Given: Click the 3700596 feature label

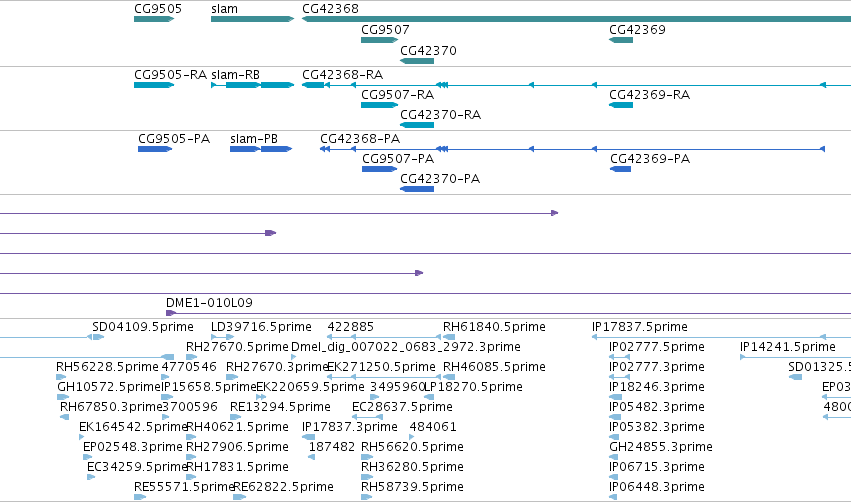Looking at the screenshot, I should 190,406.
